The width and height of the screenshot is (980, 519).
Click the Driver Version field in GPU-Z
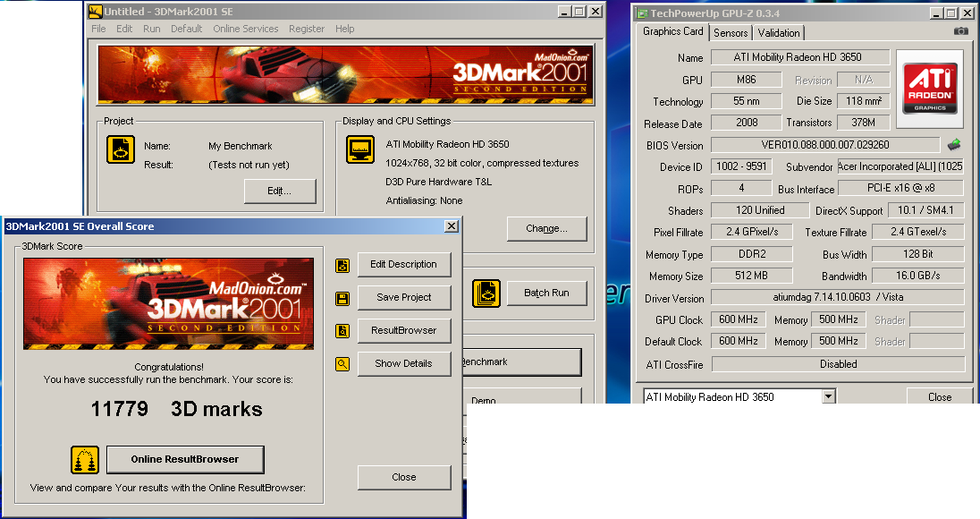pyautogui.click(x=838, y=298)
